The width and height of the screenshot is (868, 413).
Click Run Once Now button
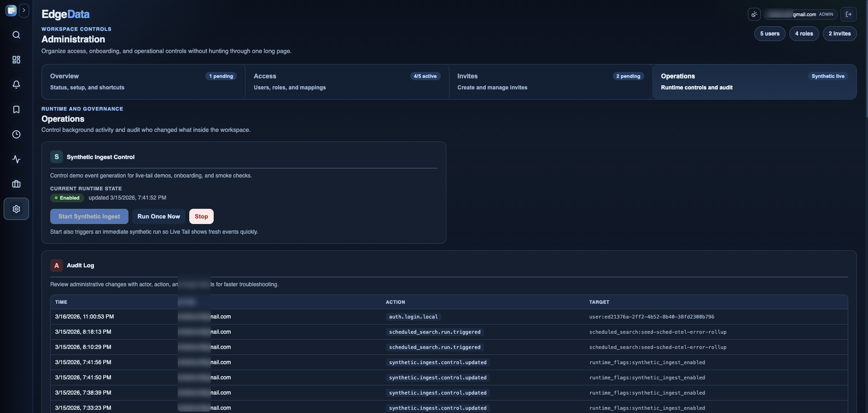pyautogui.click(x=159, y=216)
